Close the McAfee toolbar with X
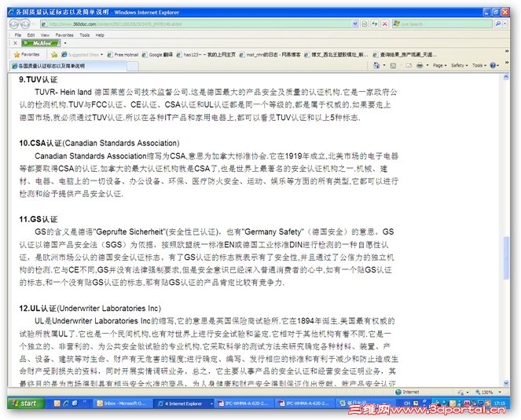521x420 pixels. (x=15, y=43)
